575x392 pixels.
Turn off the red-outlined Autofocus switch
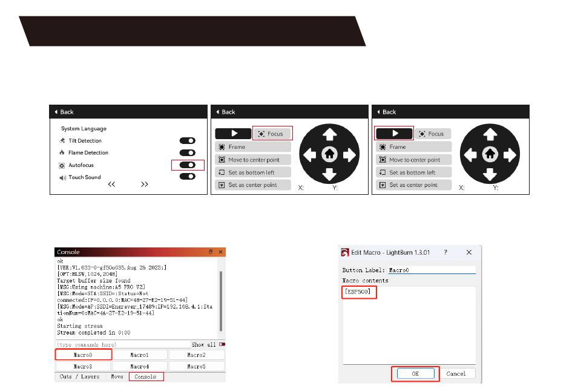pos(188,165)
